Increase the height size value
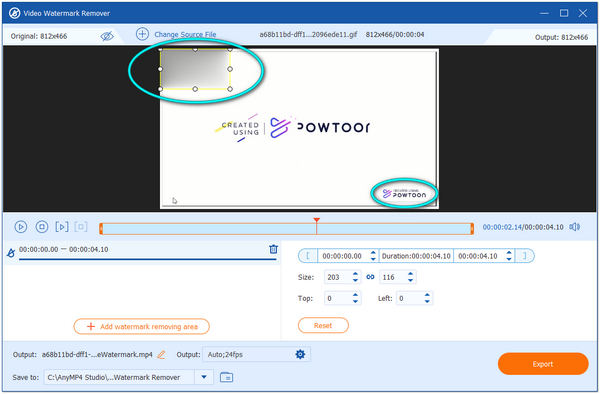 411,274
